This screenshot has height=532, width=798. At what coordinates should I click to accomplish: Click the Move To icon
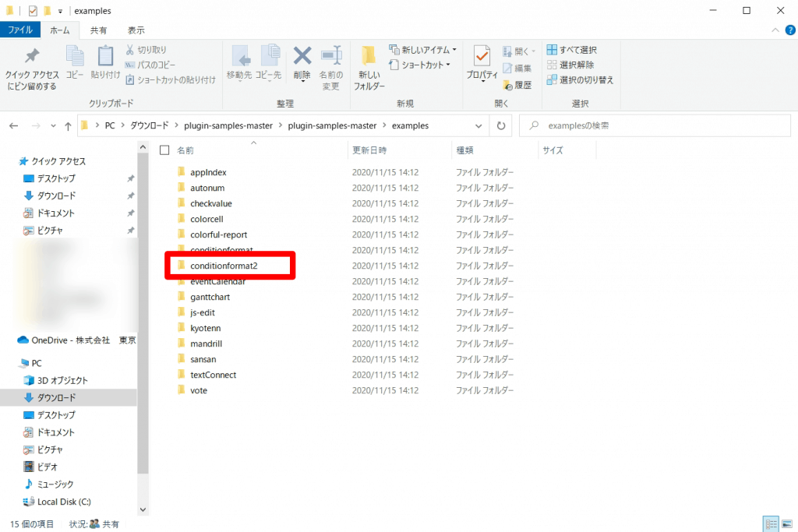tap(238, 58)
